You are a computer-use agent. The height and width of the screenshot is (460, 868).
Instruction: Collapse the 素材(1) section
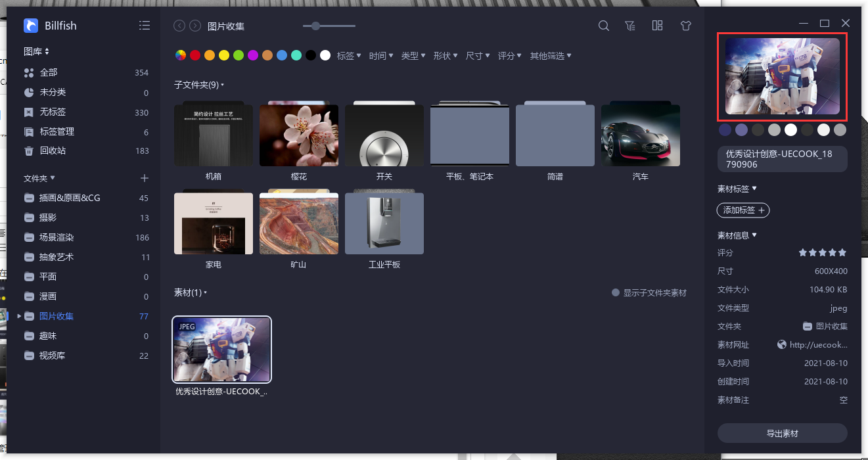191,292
